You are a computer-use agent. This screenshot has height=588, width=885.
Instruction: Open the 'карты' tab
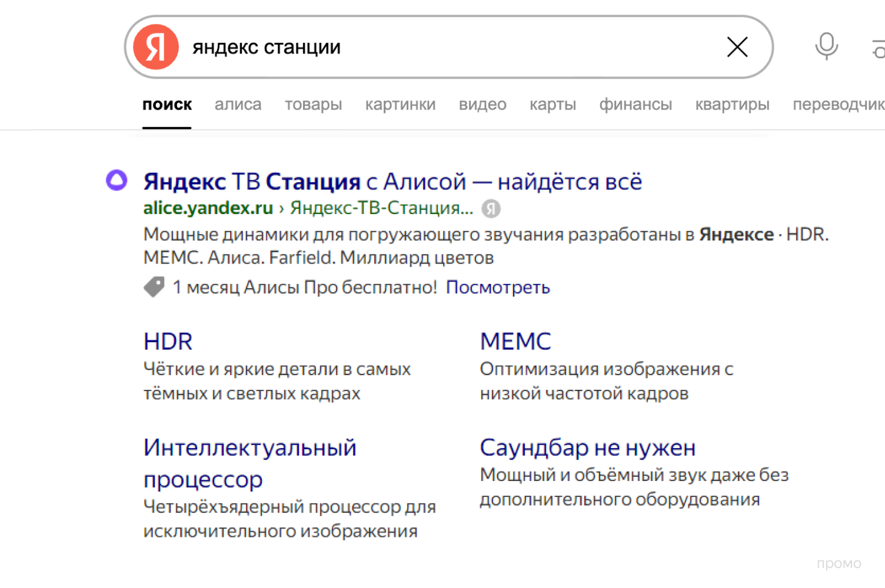click(x=553, y=105)
